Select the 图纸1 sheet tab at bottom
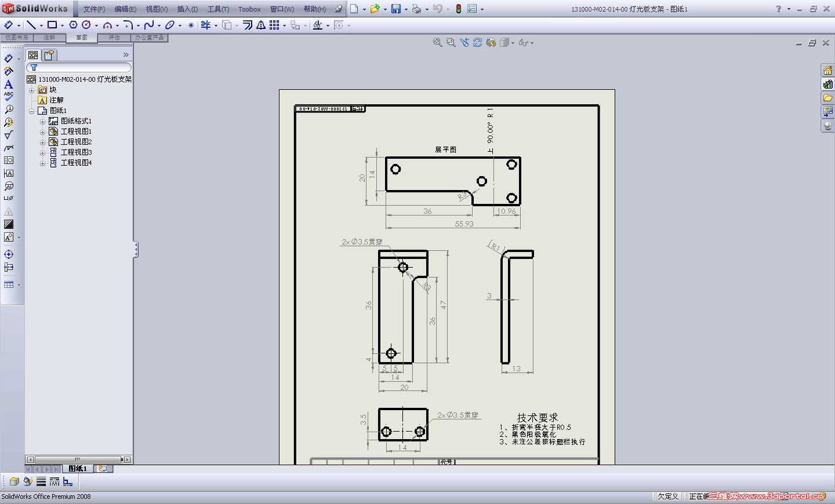 coord(78,469)
